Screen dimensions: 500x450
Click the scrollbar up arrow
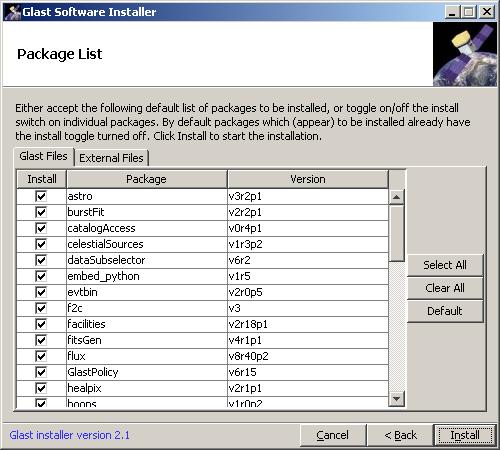click(396, 197)
